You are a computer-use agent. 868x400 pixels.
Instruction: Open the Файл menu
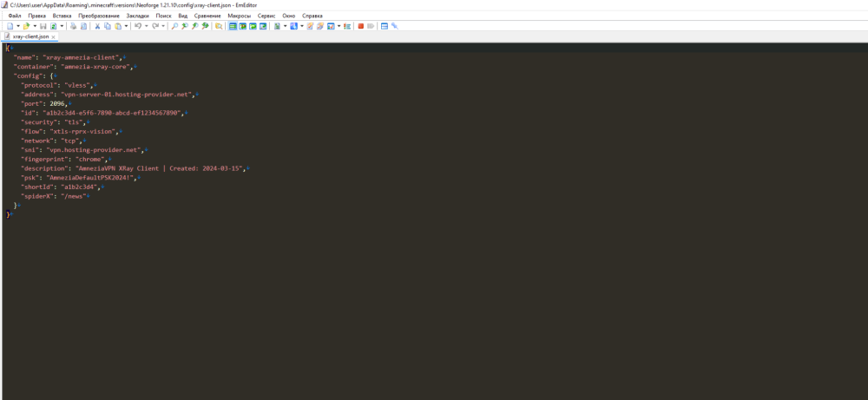pyautogui.click(x=15, y=16)
